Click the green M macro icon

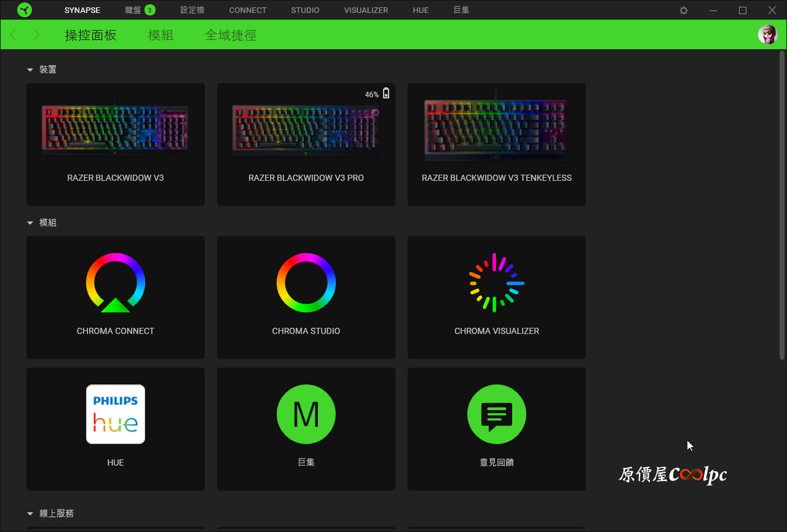[x=306, y=415]
